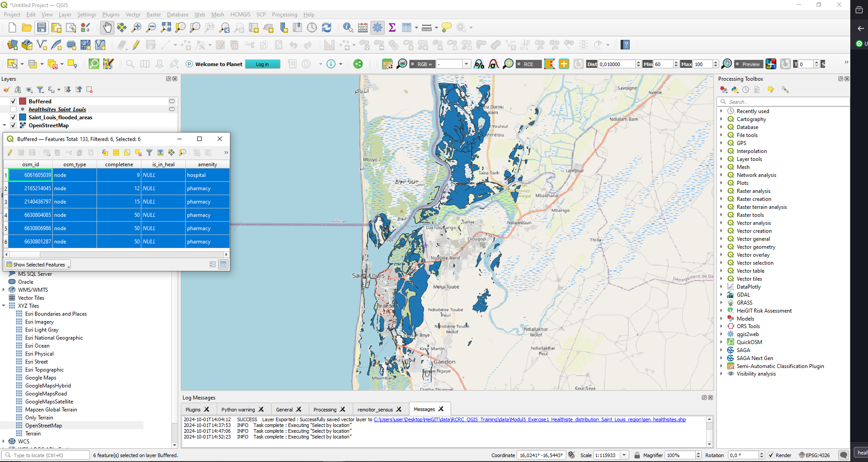The height and width of the screenshot is (462, 868).
Task: Open the Statistical Summary sigma icon
Action: point(392,27)
